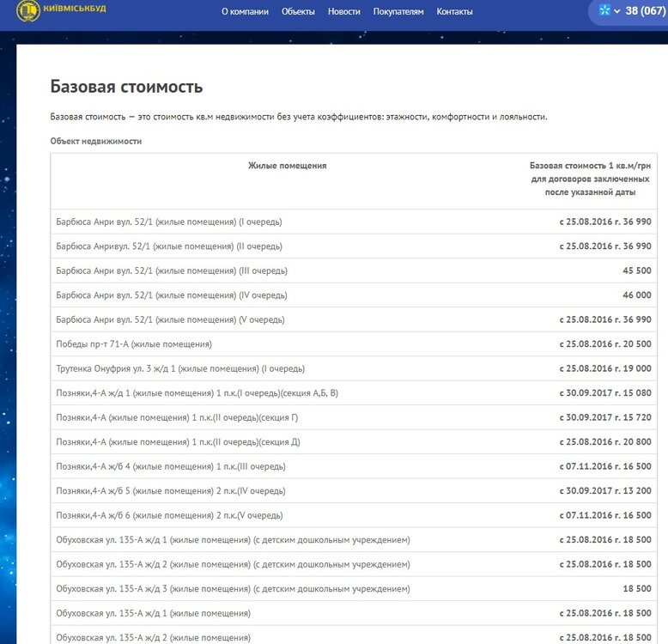The height and width of the screenshot is (644, 668).
Task: Click the 38 (067) phone number
Action: pos(646,10)
